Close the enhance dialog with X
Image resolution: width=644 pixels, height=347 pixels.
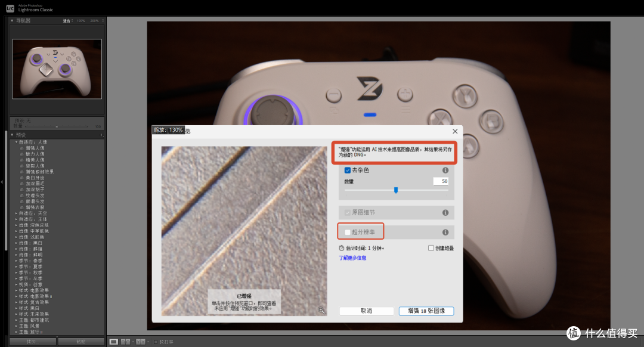pos(455,131)
